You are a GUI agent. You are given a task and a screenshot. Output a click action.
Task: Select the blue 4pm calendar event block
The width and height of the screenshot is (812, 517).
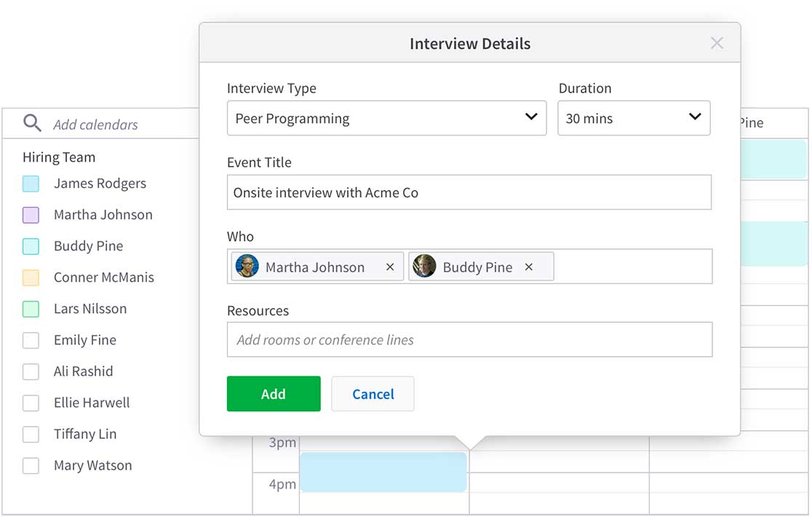383,472
